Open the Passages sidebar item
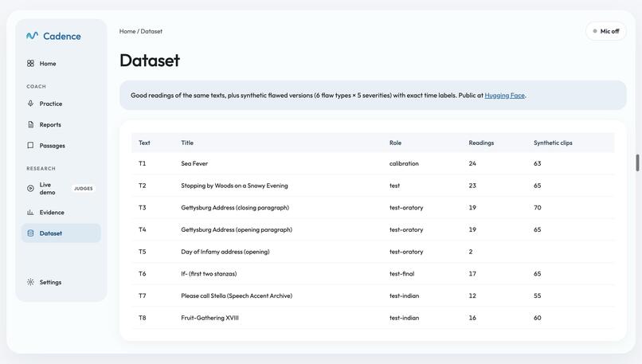The width and height of the screenshot is (642, 364). [61, 145]
